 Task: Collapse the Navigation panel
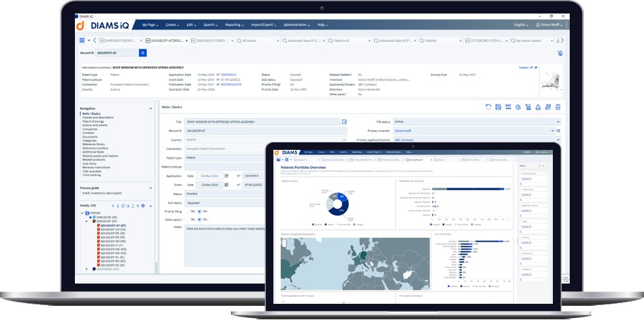[x=151, y=109]
